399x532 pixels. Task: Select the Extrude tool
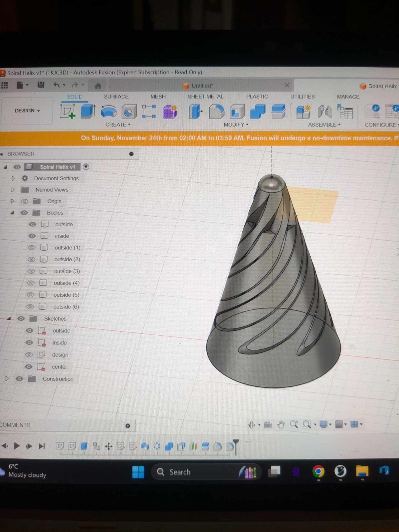88,111
